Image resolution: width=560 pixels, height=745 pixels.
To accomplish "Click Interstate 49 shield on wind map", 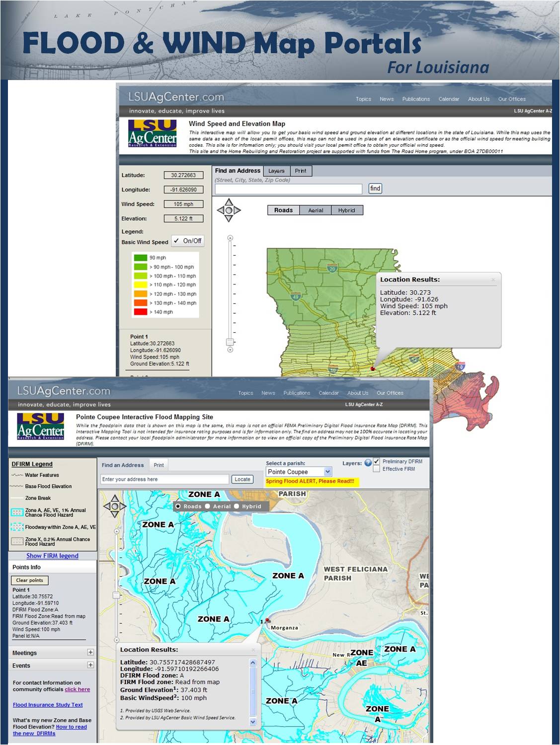I will coord(296,296).
